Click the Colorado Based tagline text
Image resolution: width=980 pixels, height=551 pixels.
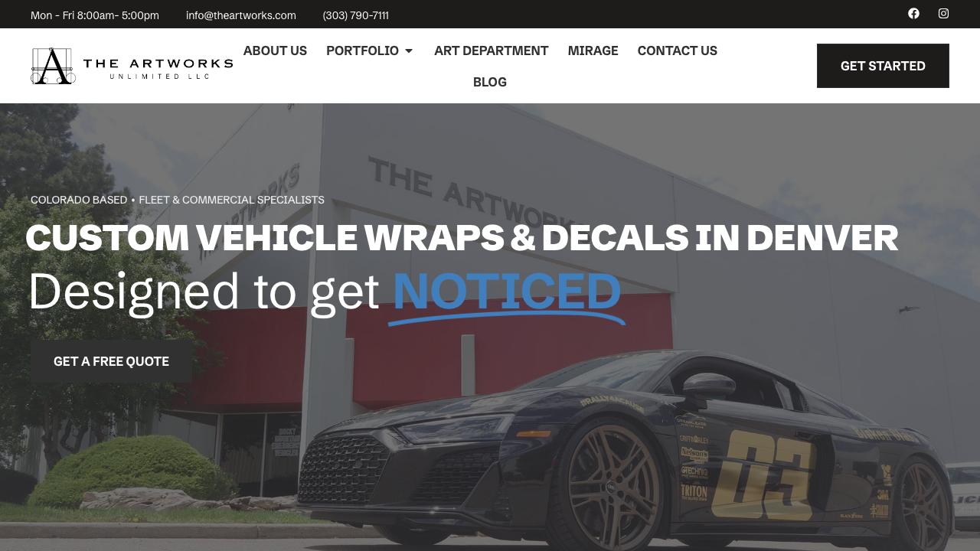coord(79,200)
